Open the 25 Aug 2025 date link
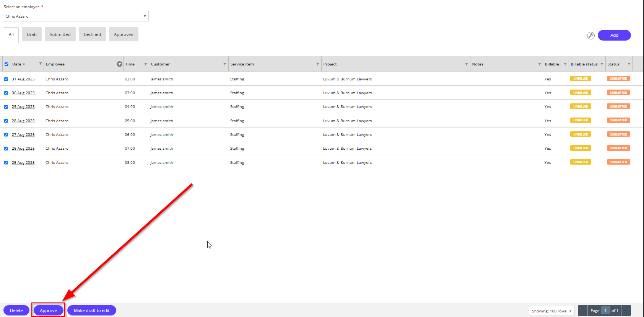The width and height of the screenshot is (644, 317). (23, 163)
